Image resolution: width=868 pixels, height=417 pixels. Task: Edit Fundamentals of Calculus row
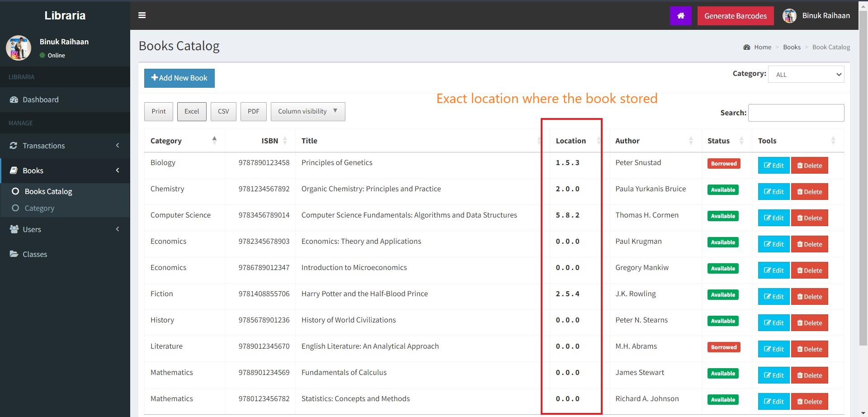[774, 375]
